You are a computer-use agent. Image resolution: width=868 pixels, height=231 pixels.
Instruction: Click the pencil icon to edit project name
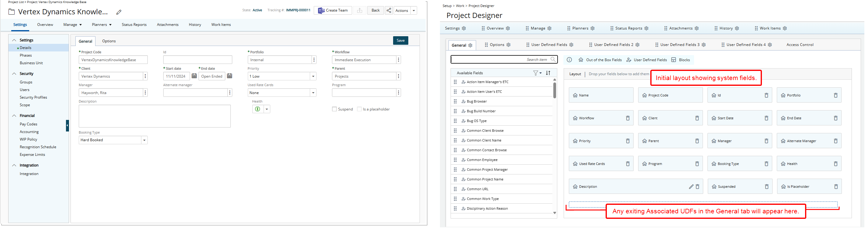[x=119, y=12]
